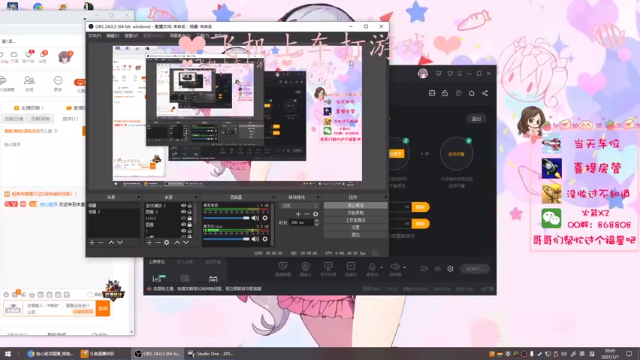The width and height of the screenshot is (640, 360).
Task: Open the scene transition type dropdown
Action: [299, 206]
